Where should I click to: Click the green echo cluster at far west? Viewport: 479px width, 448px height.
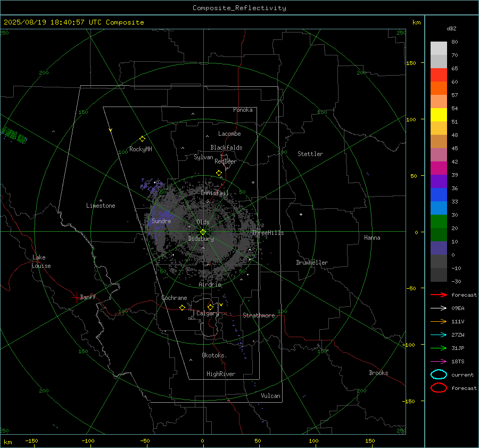pyautogui.click(x=14, y=135)
